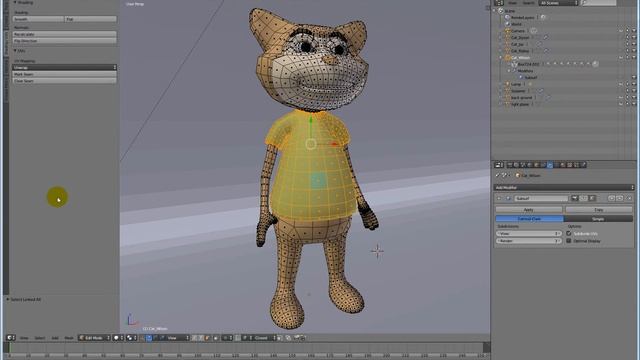Open the View menu in viewport header
Image resolution: width=640 pixels, height=360 pixels.
[24, 338]
